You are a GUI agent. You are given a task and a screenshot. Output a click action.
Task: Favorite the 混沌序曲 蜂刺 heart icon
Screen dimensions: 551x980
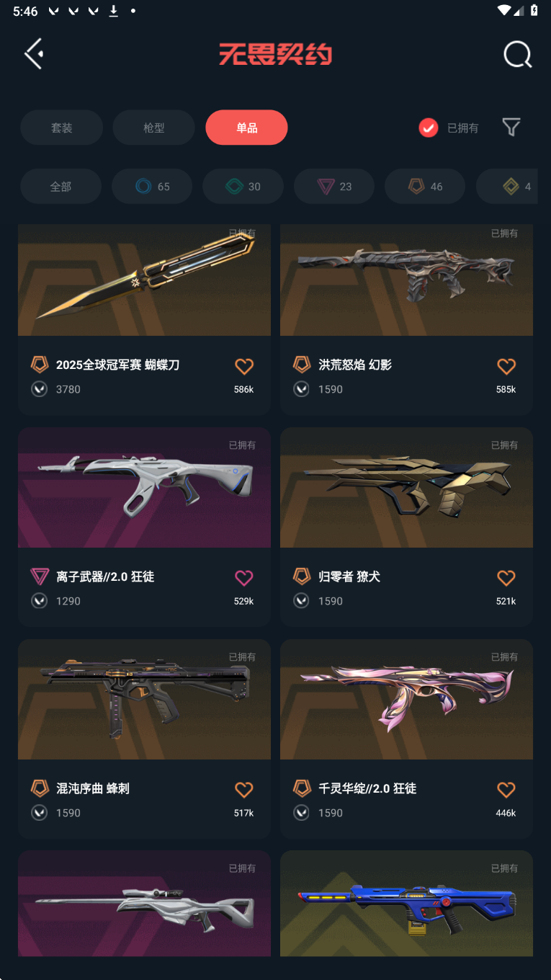[x=244, y=790]
